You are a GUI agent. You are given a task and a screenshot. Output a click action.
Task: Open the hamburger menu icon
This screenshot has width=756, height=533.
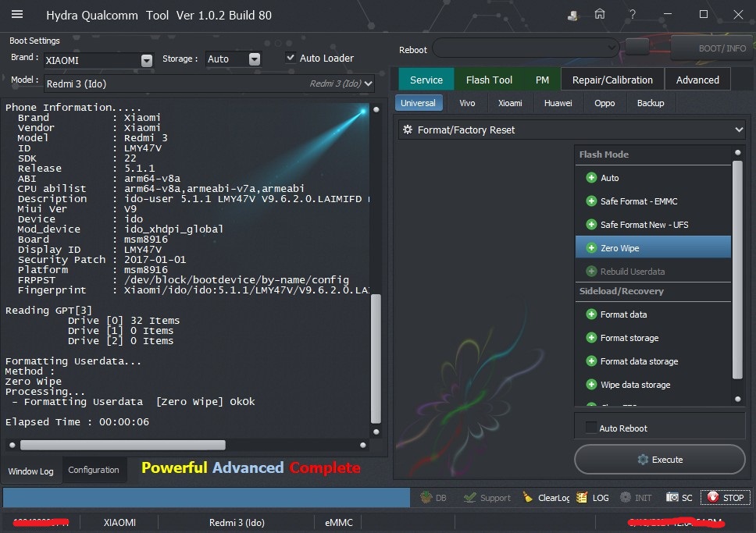pos(17,15)
